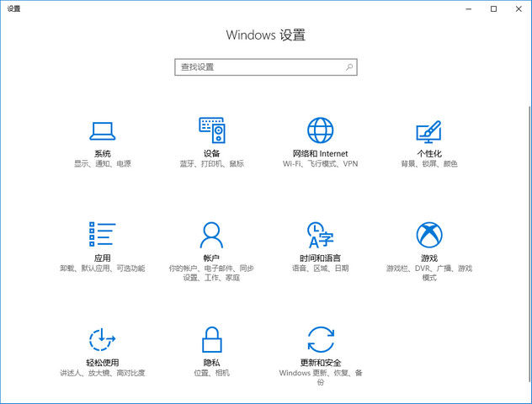Click the 显示、通知、电源 description
This screenshot has width=532, height=404.
(103, 164)
